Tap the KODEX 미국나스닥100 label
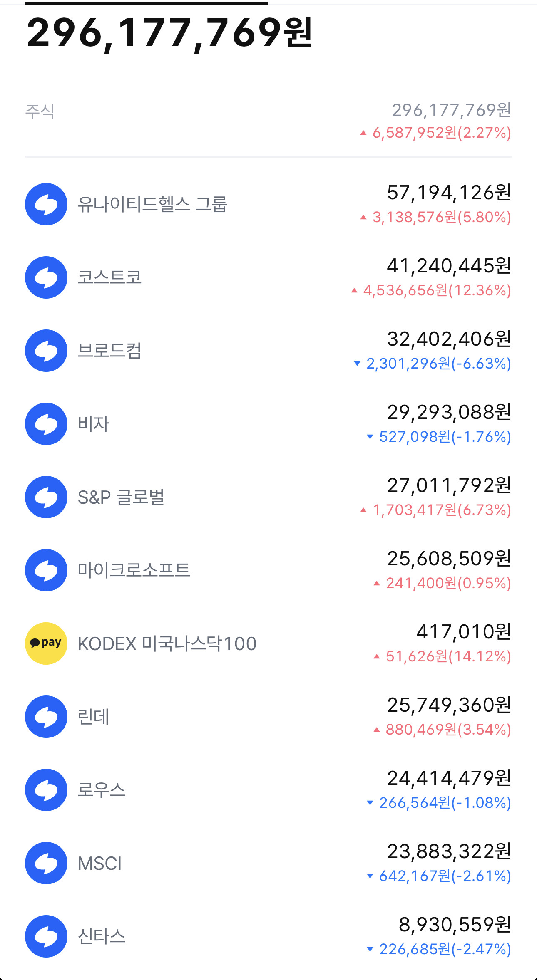The width and height of the screenshot is (537, 980). [167, 643]
